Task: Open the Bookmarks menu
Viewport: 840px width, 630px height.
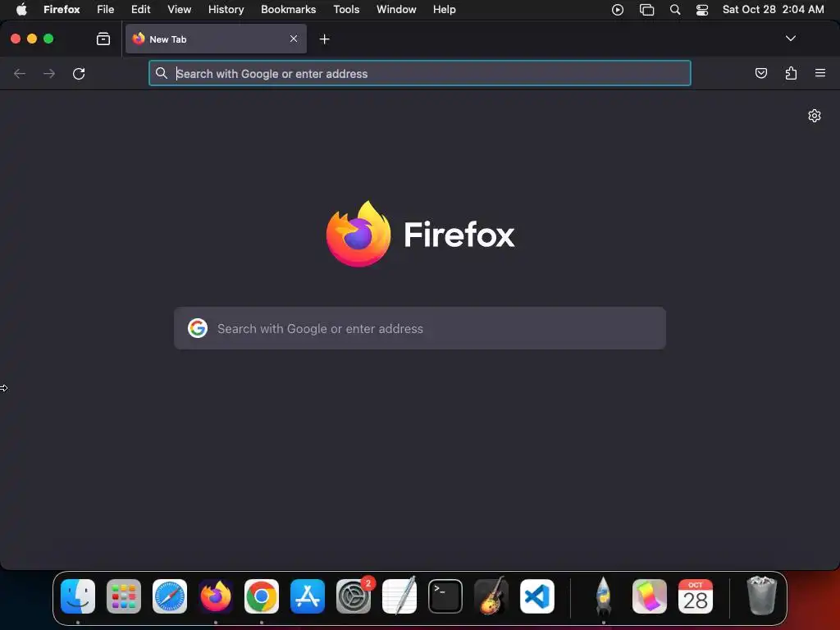Action: click(x=288, y=9)
